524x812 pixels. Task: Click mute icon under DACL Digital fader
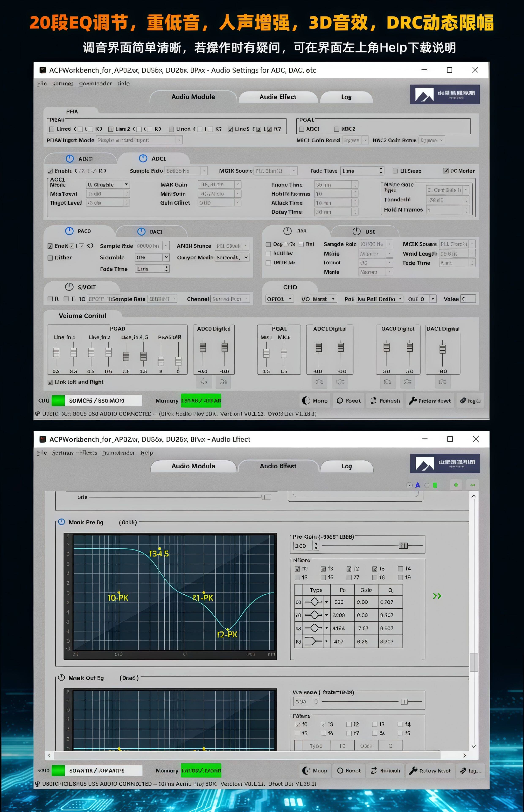pyautogui.click(x=442, y=382)
